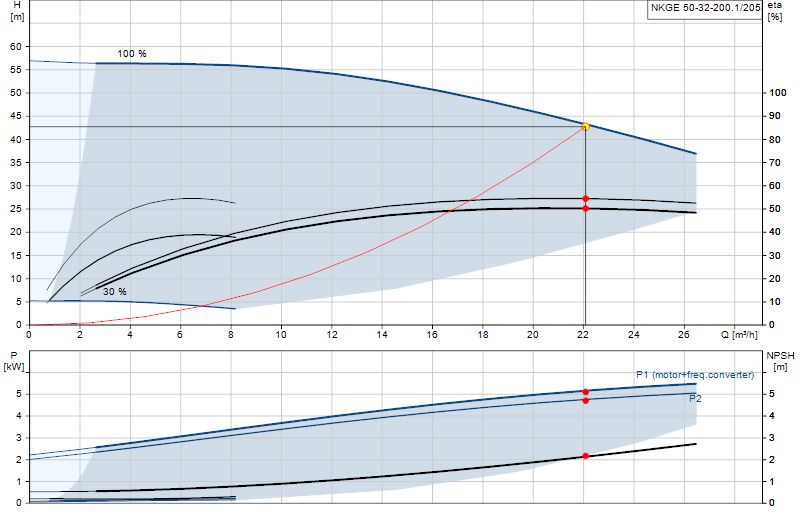Click the red dot on the black NPSH curve
Viewport: 800px width, 520px height.
pos(585,456)
